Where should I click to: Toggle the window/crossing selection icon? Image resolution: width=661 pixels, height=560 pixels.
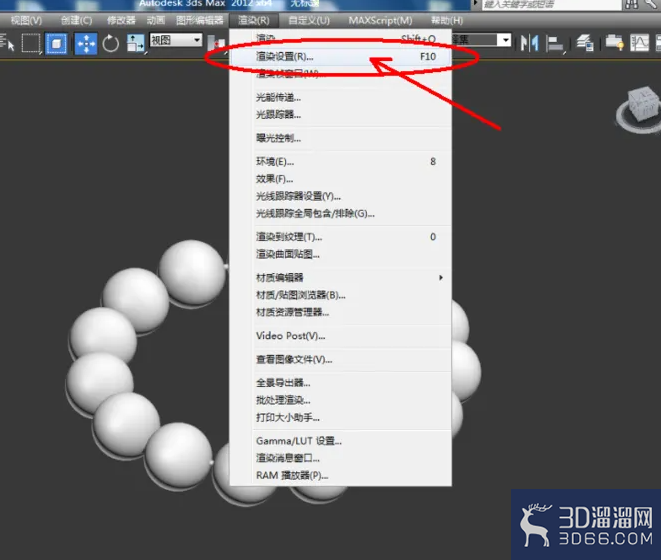tap(56, 43)
